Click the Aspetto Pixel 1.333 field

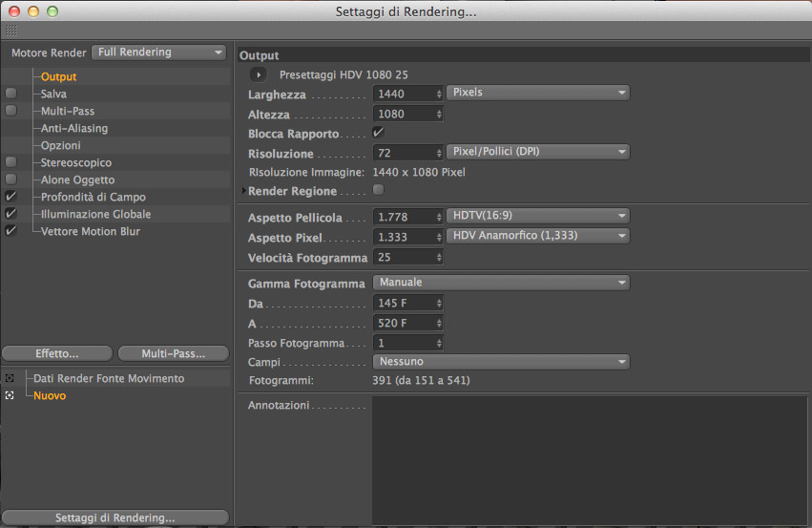[x=405, y=237]
